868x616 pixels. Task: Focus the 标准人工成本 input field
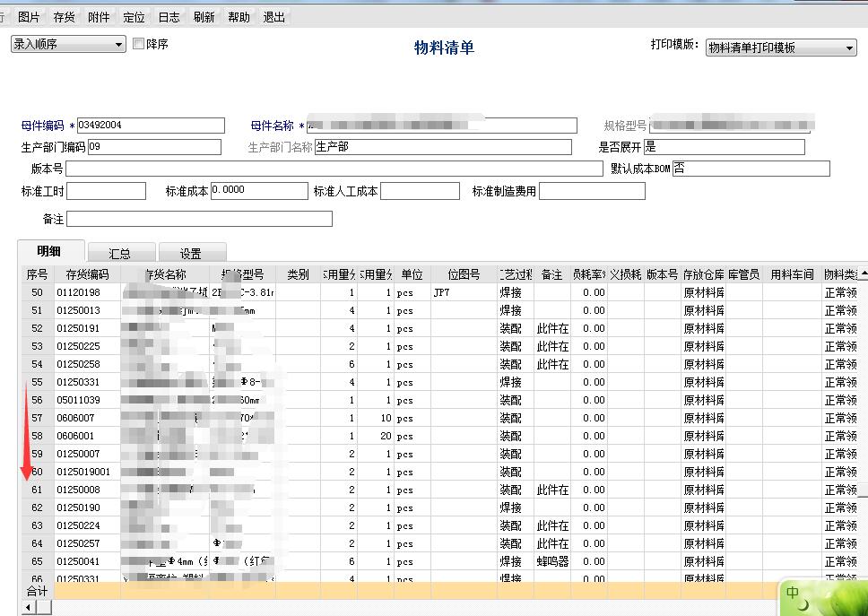(420, 191)
